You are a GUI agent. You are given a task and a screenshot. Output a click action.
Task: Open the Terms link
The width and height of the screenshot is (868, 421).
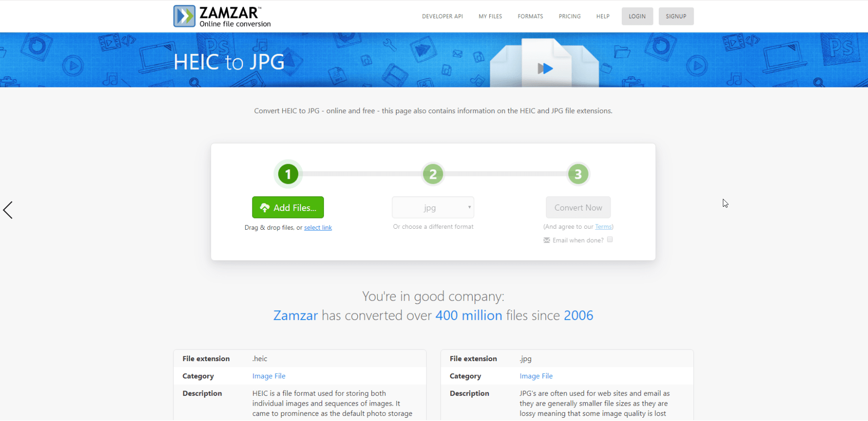(x=603, y=227)
